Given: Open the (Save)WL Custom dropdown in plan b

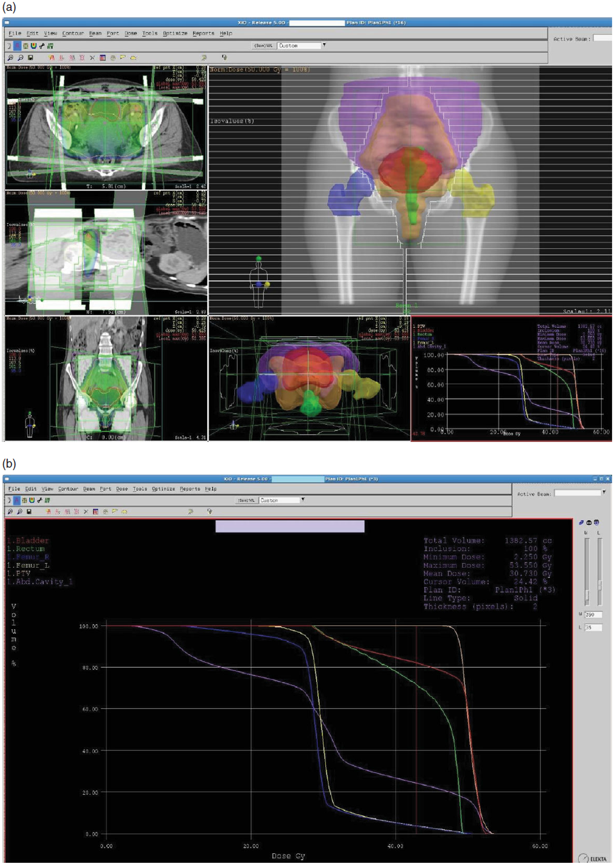Looking at the screenshot, I should (302, 500).
